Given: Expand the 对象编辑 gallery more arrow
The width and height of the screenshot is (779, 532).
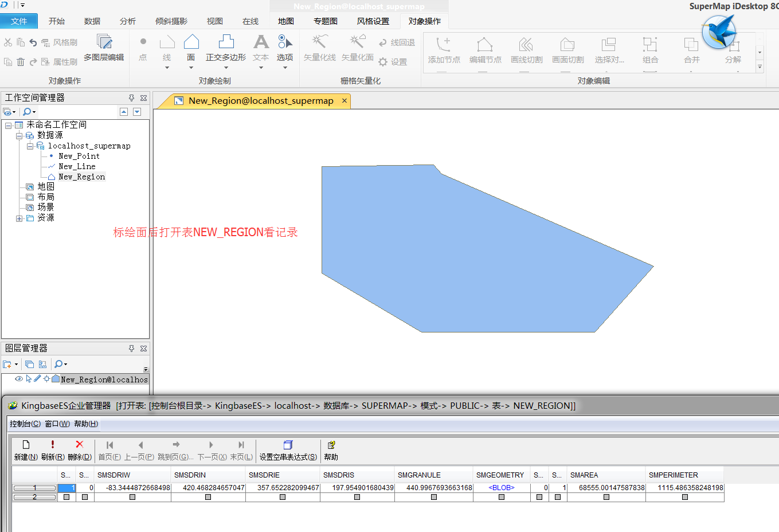Looking at the screenshot, I should [x=760, y=67].
